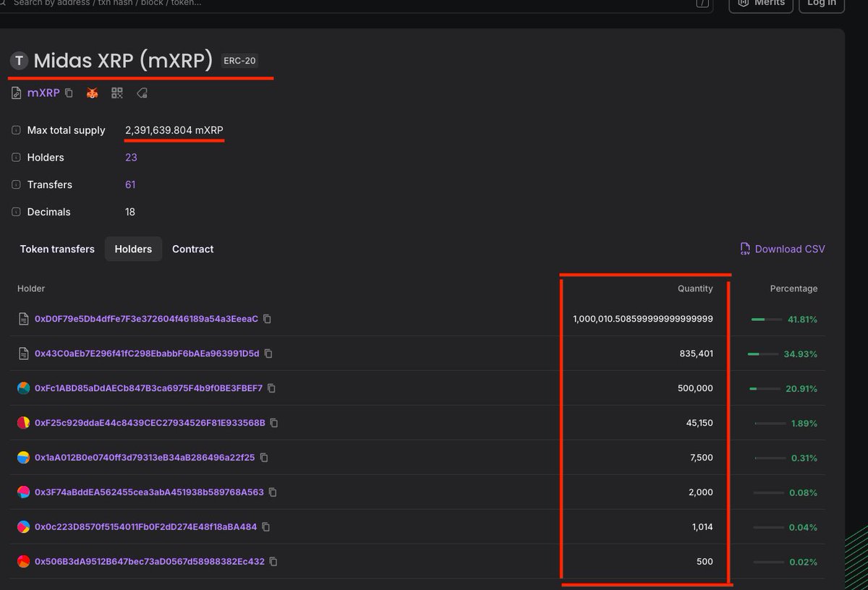The image size is (868, 590).
Task: Click the Percentage column header
Action: [x=793, y=288]
